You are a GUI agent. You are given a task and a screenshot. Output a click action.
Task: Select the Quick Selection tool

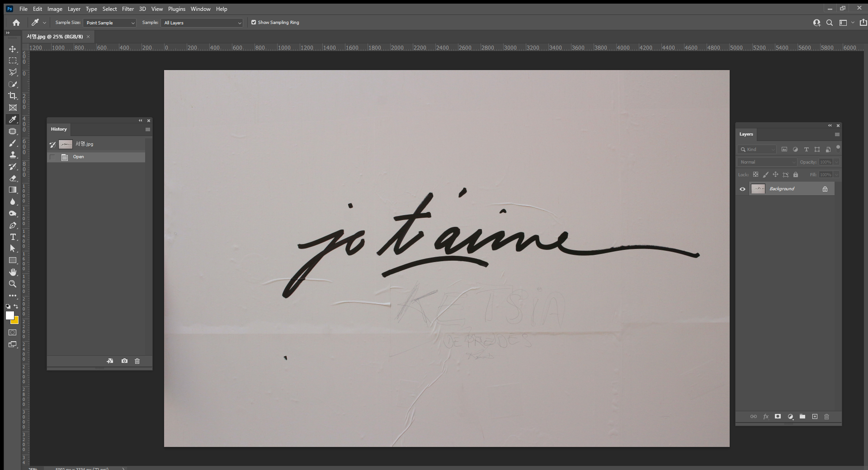point(13,84)
